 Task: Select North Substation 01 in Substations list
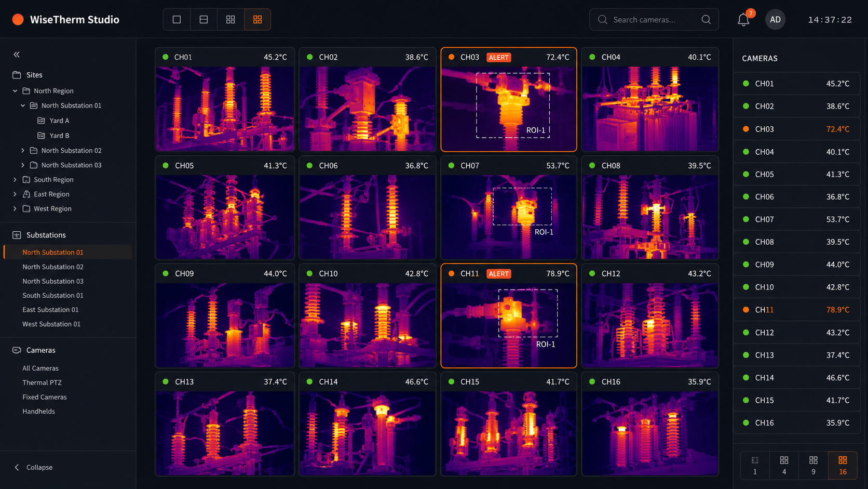(x=68, y=252)
